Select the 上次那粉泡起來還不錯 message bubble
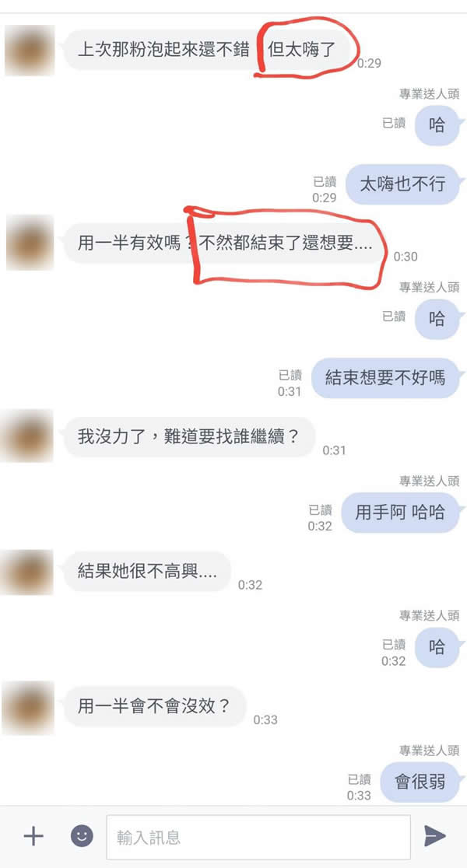467x868 pixels. (x=209, y=51)
